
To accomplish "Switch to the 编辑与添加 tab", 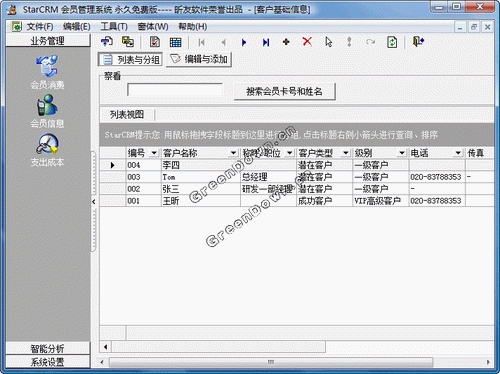I will [x=199, y=60].
